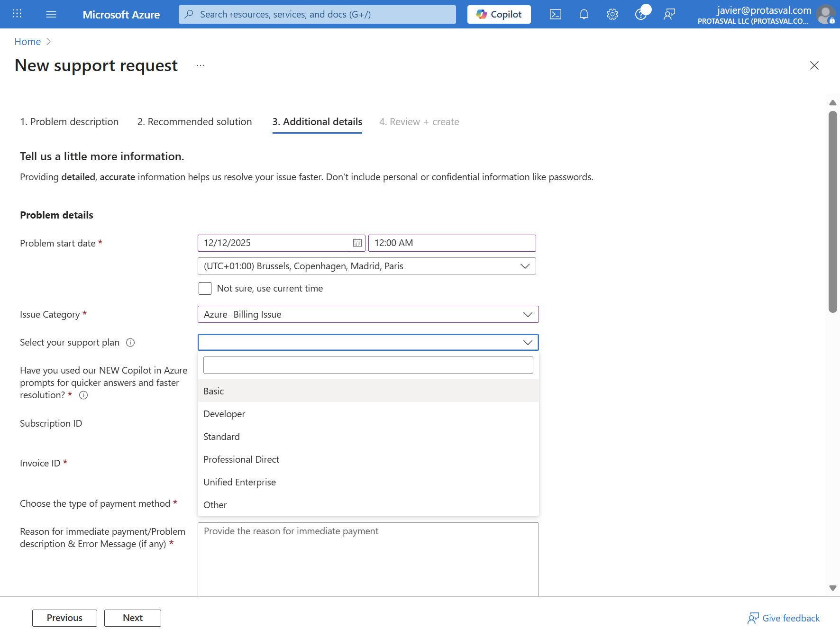Switch to Recommended solution tab
The image size is (840, 639).
pyautogui.click(x=194, y=122)
